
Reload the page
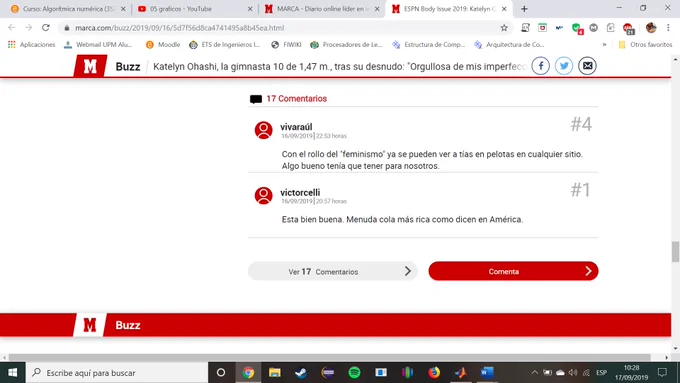pyautogui.click(x=46, y=28)
